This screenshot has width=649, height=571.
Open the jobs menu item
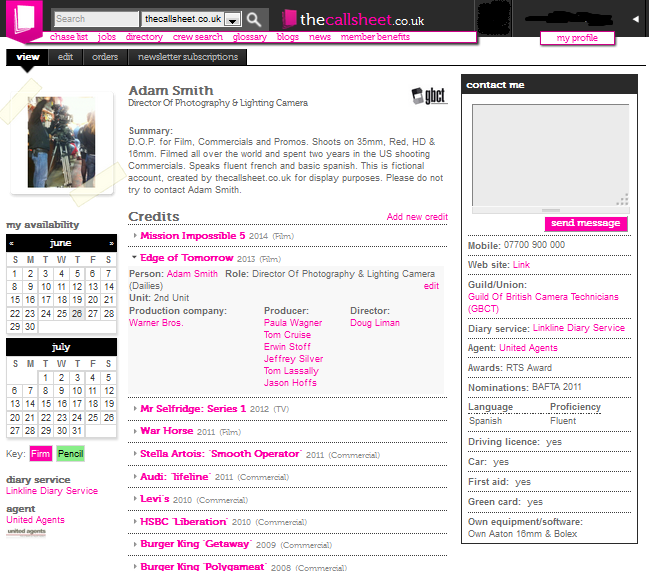pyautogui.click(x=107, y=37)
